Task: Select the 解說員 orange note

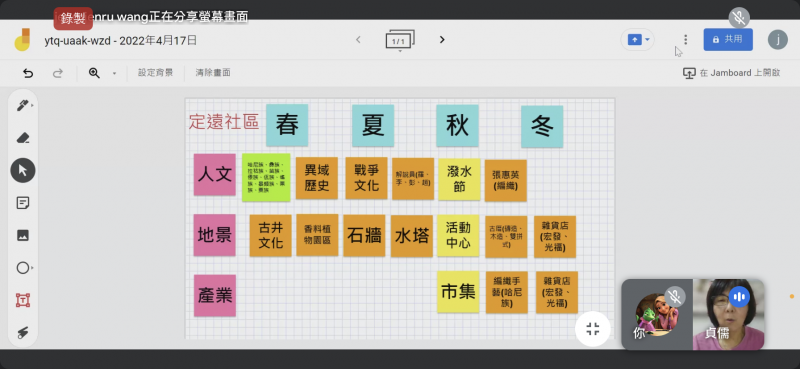Action: click(413, 179)
